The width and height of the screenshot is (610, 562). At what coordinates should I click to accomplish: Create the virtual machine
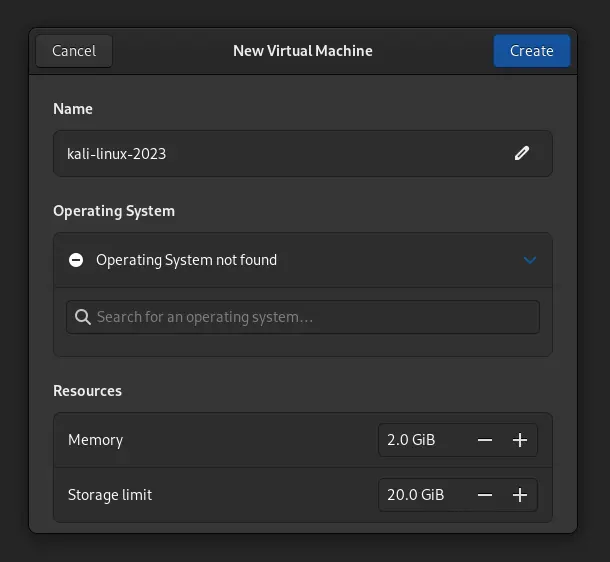click(x=532, y=51)
